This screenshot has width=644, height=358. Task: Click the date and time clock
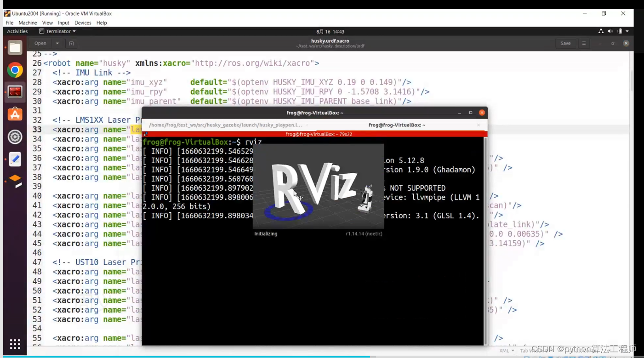coord(330,32)
